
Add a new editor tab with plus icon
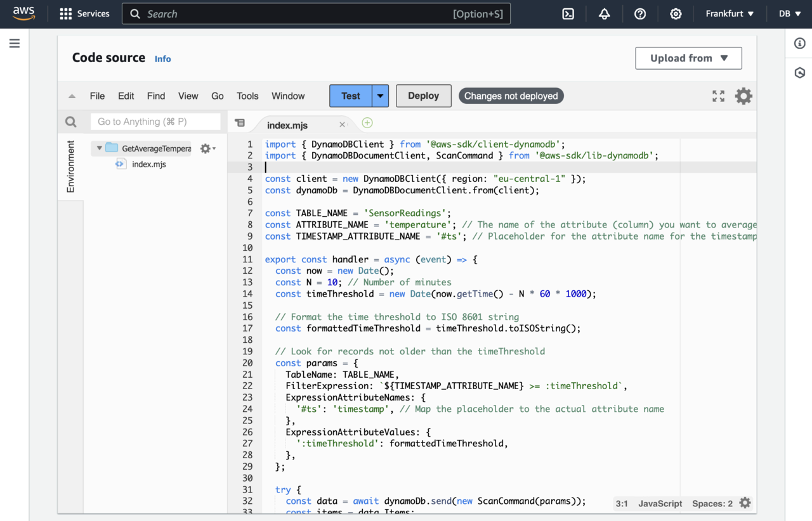pyautogui.click(x=367, y=123)
